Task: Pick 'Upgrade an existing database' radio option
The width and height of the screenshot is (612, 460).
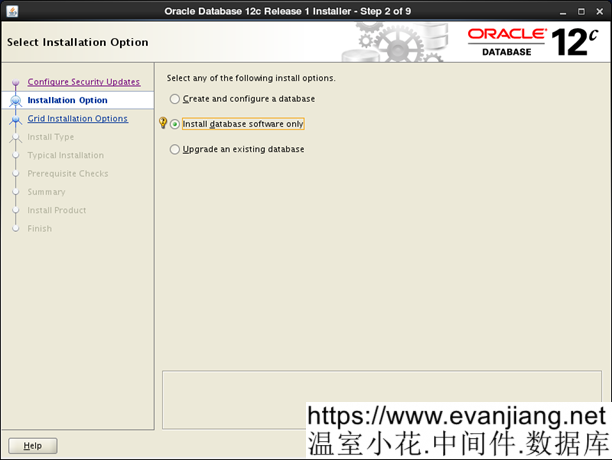Action: 176,149
